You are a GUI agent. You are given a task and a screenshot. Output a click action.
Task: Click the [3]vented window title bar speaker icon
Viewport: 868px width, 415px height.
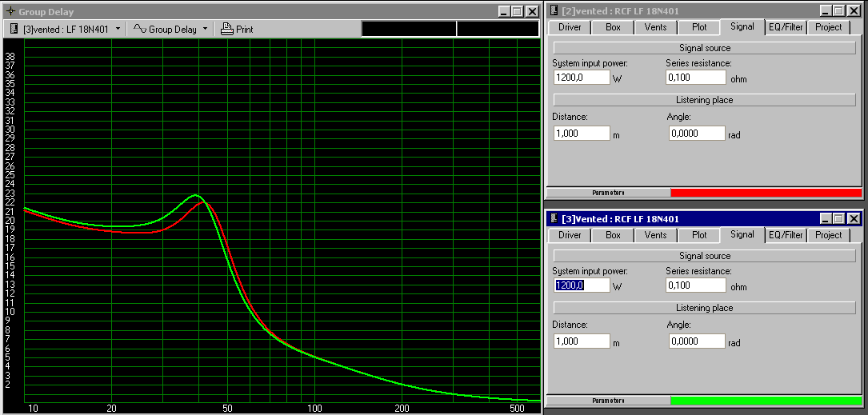pyautogui.click(x=554, y=218)
